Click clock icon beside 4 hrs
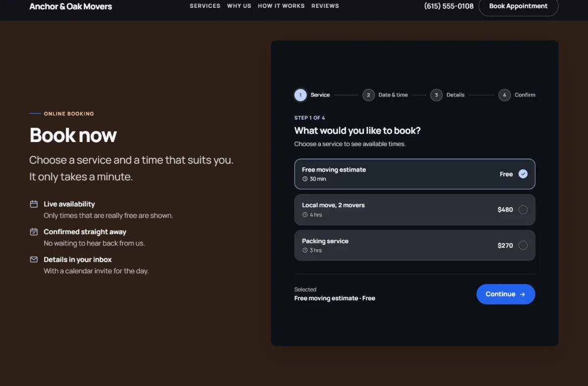Image resolution: width=588 pixels, height=386 pixels. [305, 215]
